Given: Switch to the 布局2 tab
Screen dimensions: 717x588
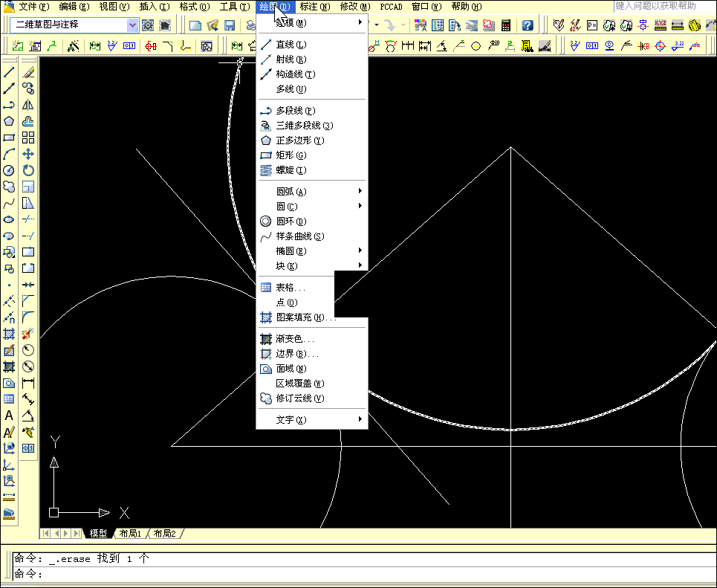Looking at the screenshot, I should 165,534.
